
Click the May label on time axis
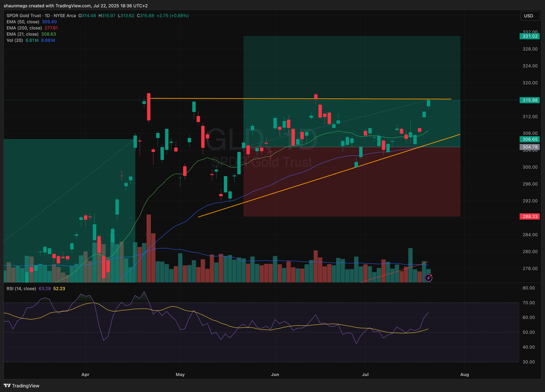point(180,375)
